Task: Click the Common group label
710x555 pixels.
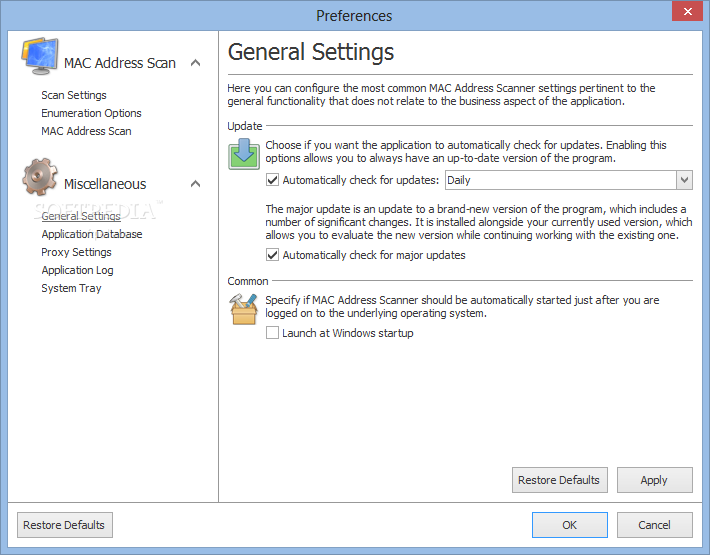Action: coord(248,281)
